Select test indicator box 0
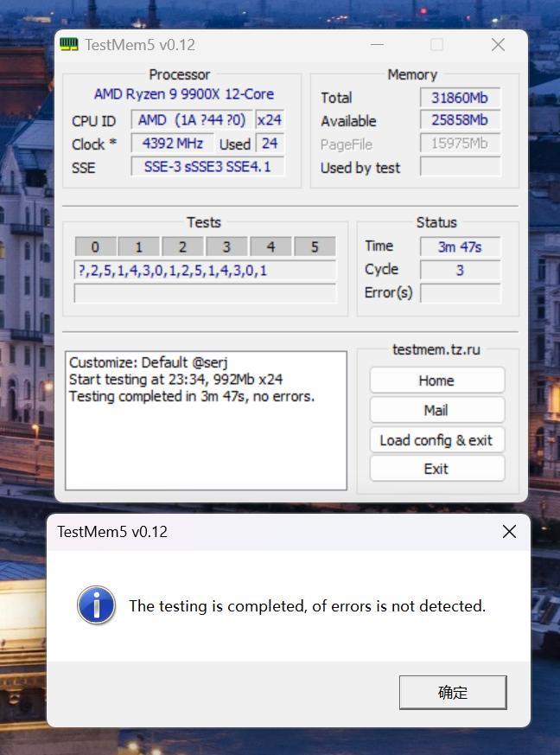 95,246
